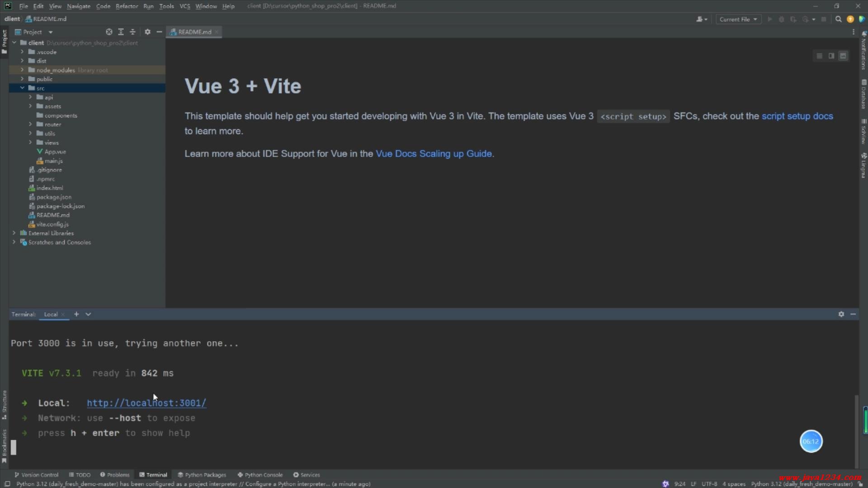This screenshot has width=868, height=488.
Task: Open App.vue in the project tree
Action: point(55,152)
